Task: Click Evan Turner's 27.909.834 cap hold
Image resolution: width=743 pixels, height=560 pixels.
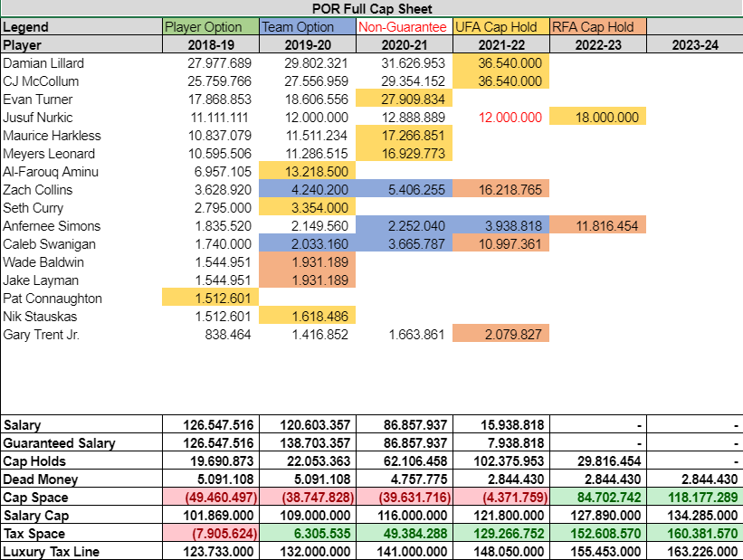Action: click(x=404, y=100)
